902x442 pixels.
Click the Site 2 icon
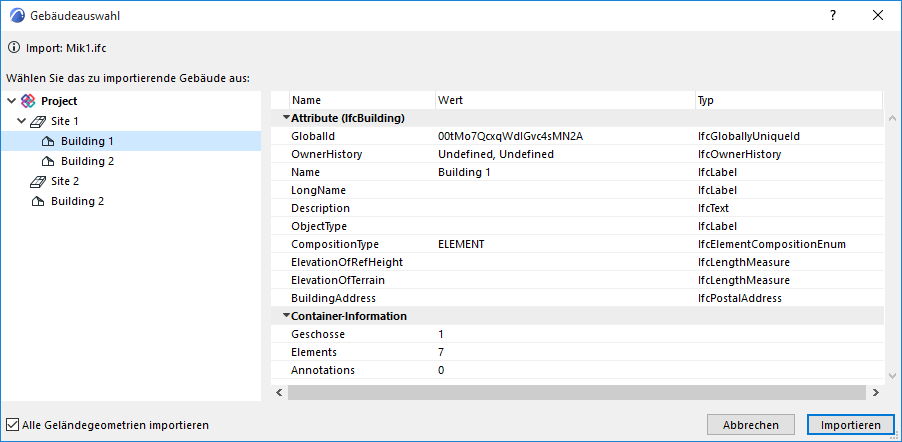[x=39, y=181]
